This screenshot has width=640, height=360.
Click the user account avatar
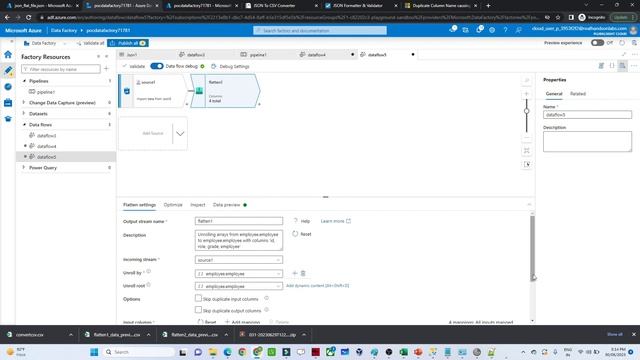pyautogui.click(x=633, y=30)
